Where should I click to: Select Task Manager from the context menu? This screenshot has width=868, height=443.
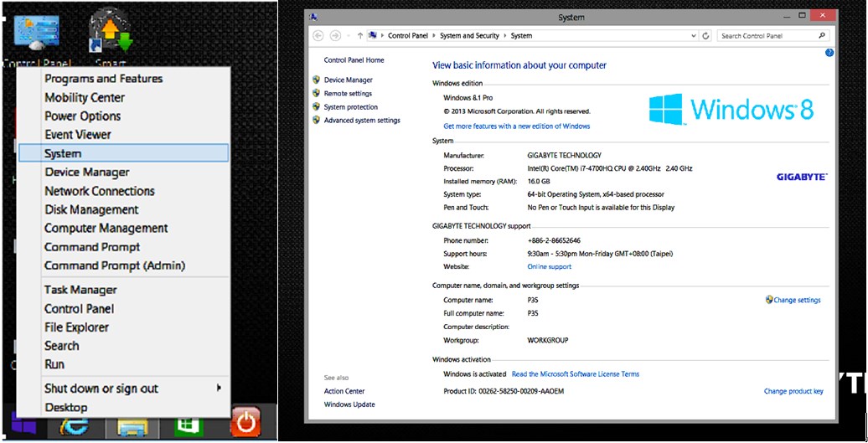80,290
